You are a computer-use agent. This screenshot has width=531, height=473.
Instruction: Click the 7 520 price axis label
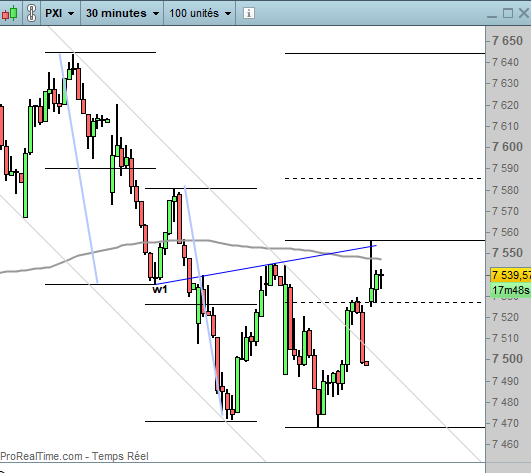click(505, 317)
